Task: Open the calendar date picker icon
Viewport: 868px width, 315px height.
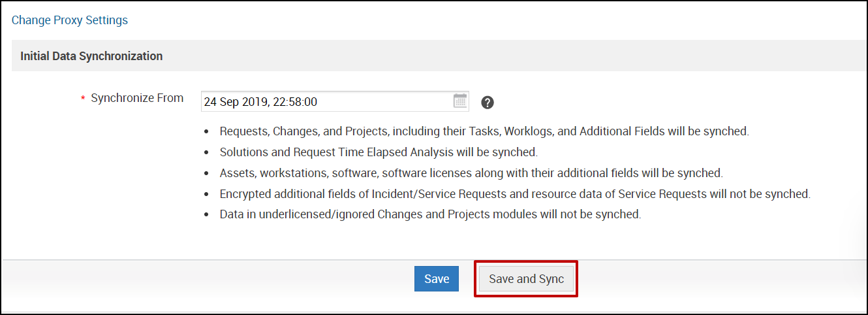Action: (461, 101)
